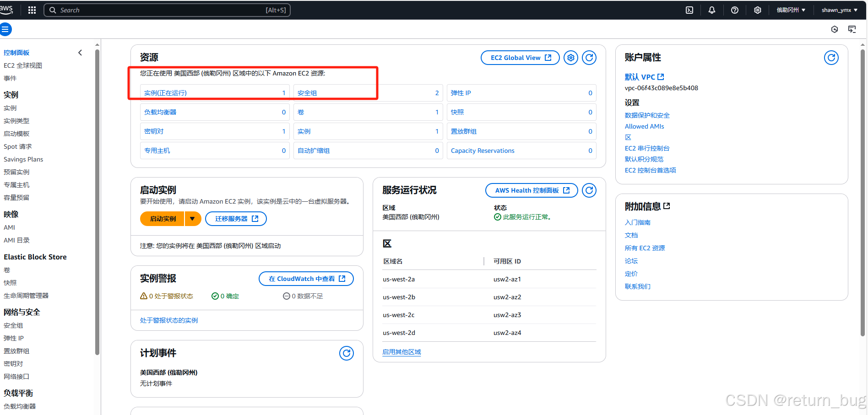Open the help question-mark menu
The height and width of the screenshot is (415, 868).
coord(735,10)
